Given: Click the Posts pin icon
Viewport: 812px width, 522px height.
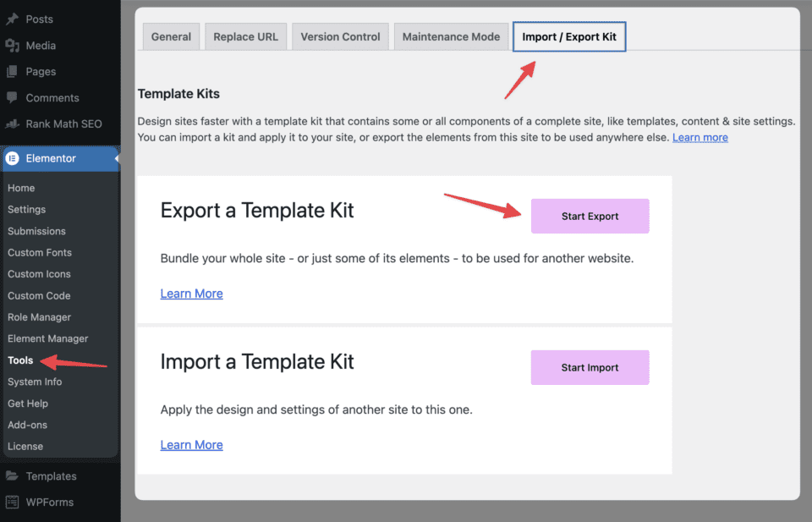Looking at the screenshot, I should pos(12,19).
